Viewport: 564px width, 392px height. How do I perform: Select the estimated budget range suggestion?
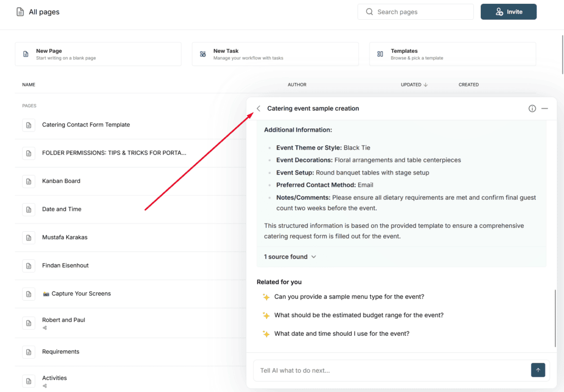359,315
